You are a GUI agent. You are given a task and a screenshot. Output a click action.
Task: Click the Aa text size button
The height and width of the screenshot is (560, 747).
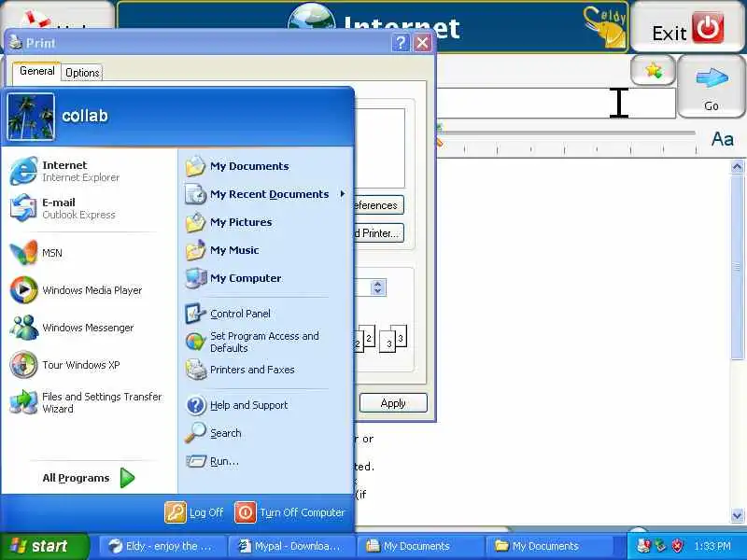click(x=722, y=139)
